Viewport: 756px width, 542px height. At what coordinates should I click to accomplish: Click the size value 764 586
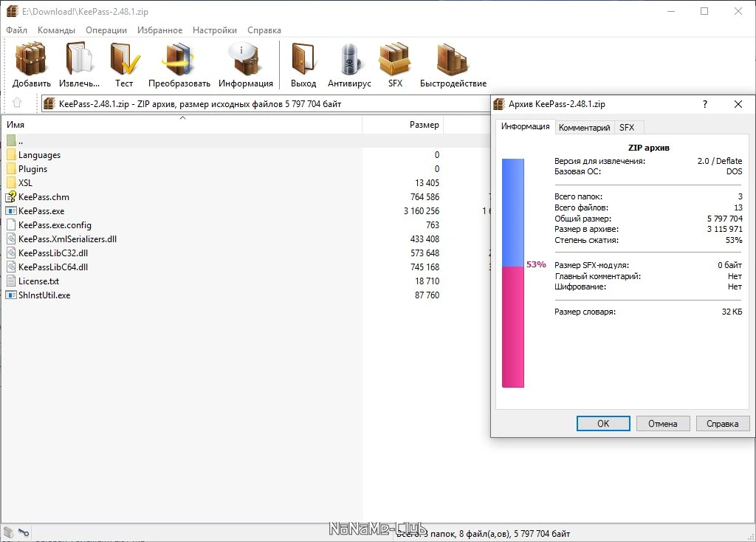point(425,196)
